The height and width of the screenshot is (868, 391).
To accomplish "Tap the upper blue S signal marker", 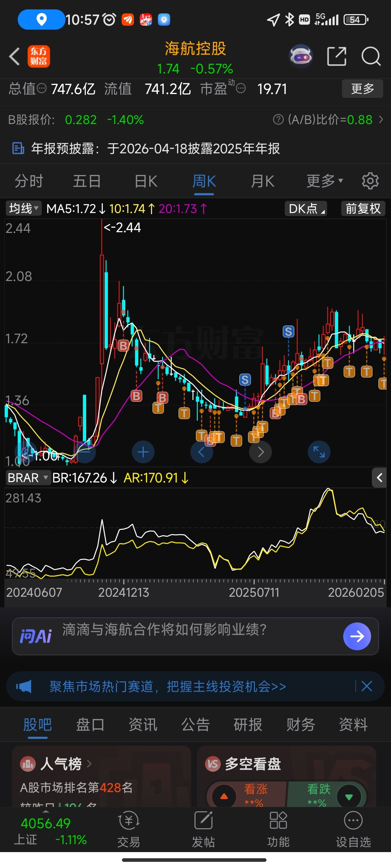I will coord(289,332).
